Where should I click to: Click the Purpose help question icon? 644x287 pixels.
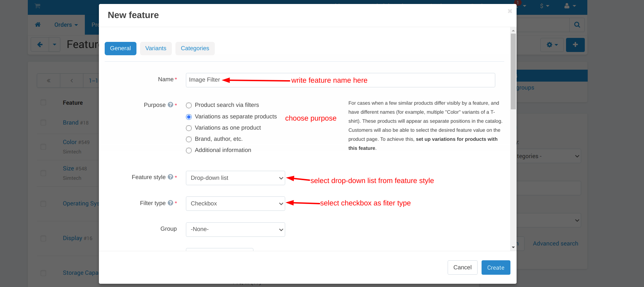click(x=170, y=105)
